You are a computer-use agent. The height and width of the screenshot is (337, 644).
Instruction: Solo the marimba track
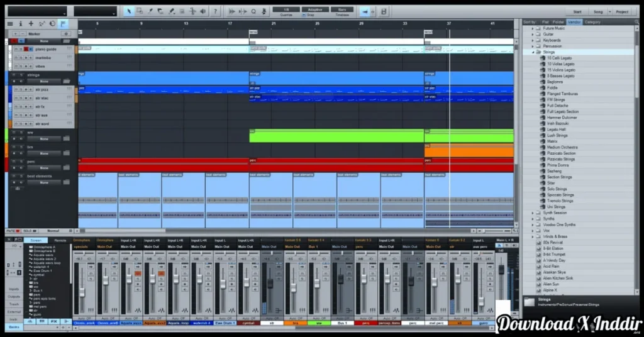pyautogui.click(x=21, y=58)
